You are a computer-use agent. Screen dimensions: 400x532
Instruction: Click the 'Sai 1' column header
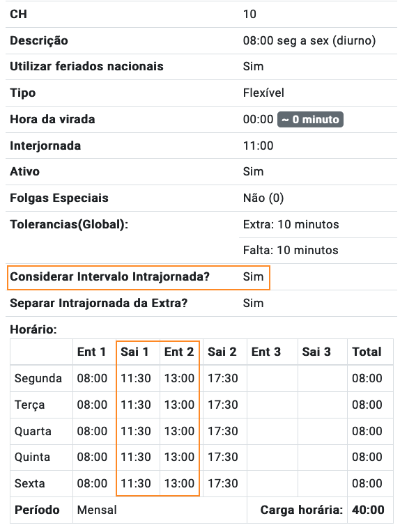pos(134,352)
